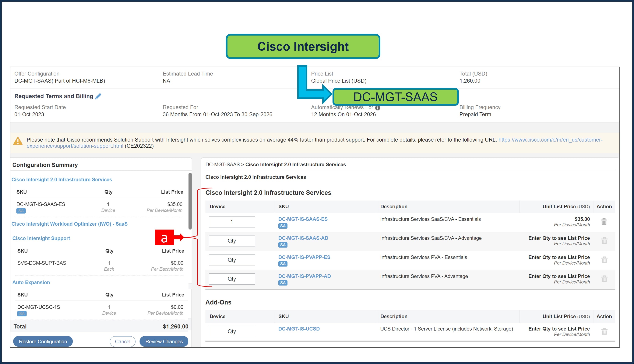Expand Cisco Intersight 2.0 Infrastructure Services summary
Screen dimensions: 634x364
click(62, 179)
